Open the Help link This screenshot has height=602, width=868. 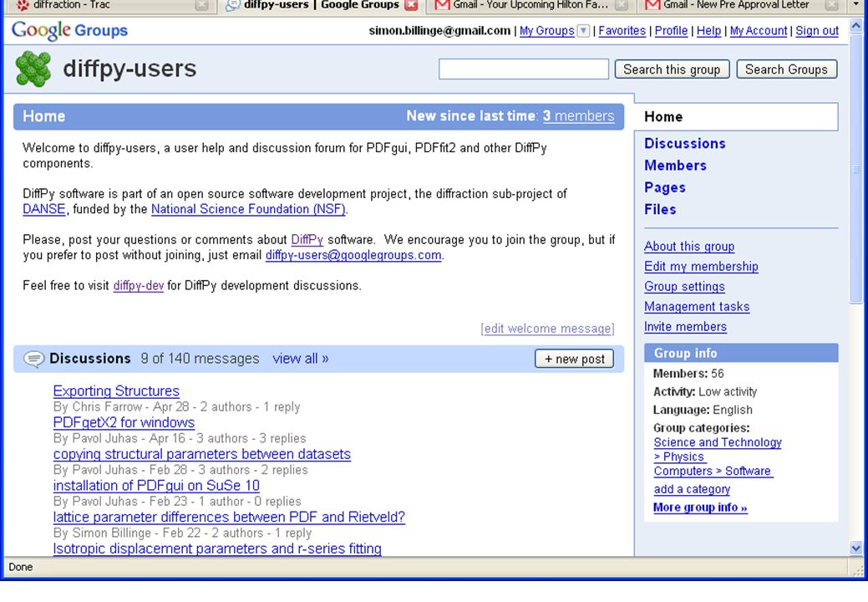pyautogui.click(x=708, y=31)
